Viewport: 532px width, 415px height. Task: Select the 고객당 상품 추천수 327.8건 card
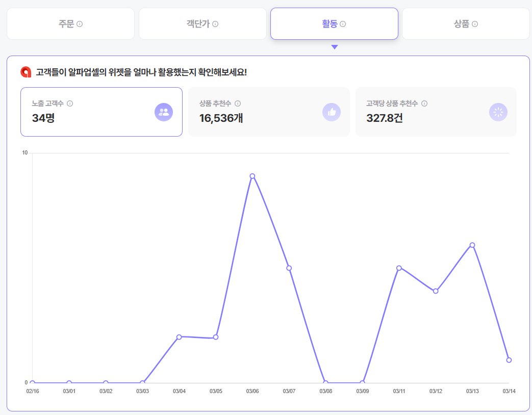pyautogui.click(x=436, y=112)
